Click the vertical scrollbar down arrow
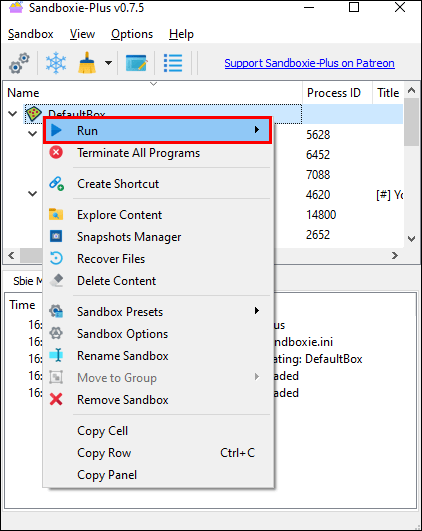This screenshot has width=422, height=531. [411, 239]
